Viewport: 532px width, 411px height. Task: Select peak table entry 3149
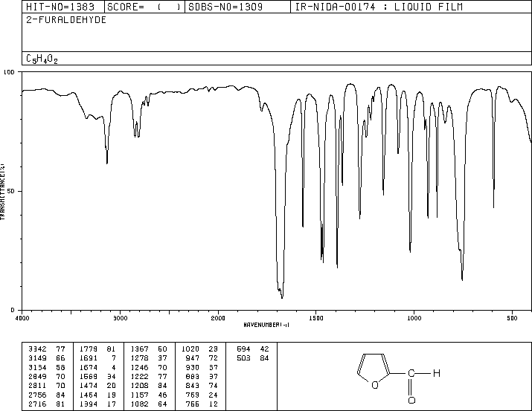(38, 358)
